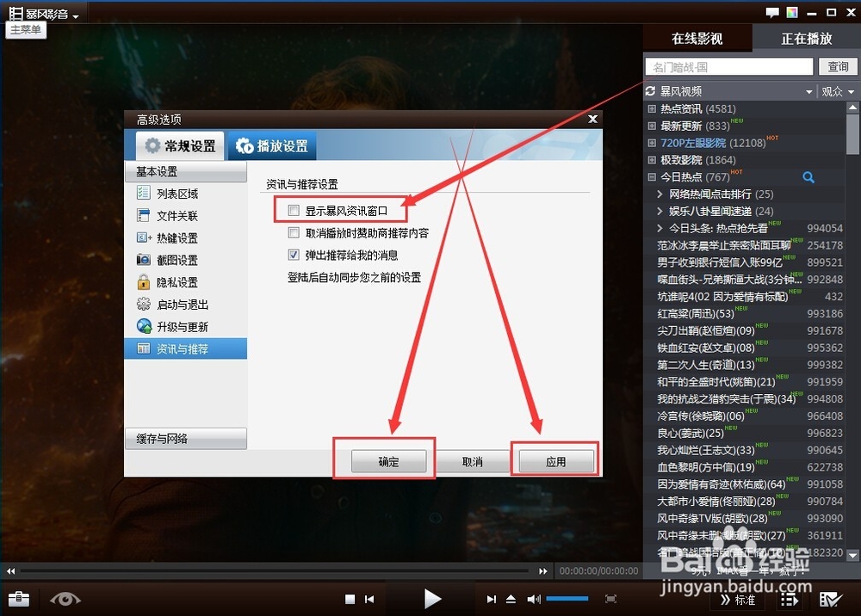Image resolution: width=861 pixels, height=616 pixels.
Task: Click the 应用 button
Action: pos(556,461)
